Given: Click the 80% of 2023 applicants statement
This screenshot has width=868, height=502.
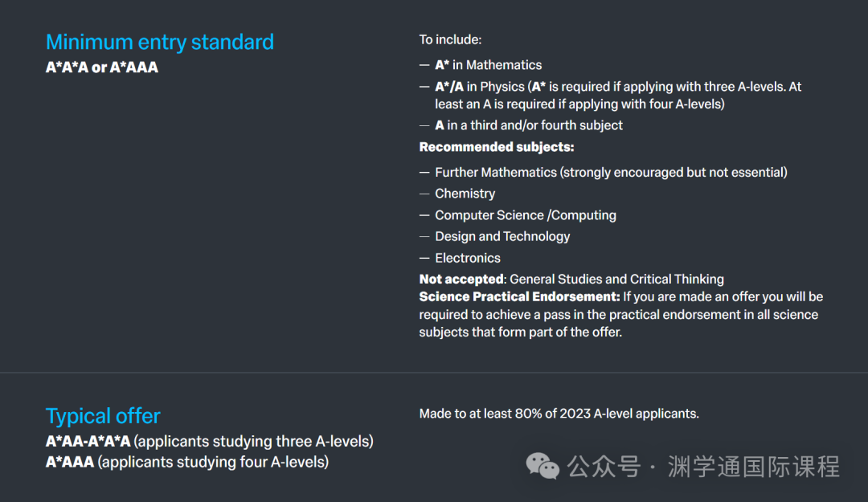Looking at the screenshot, I should click(559, 414).
